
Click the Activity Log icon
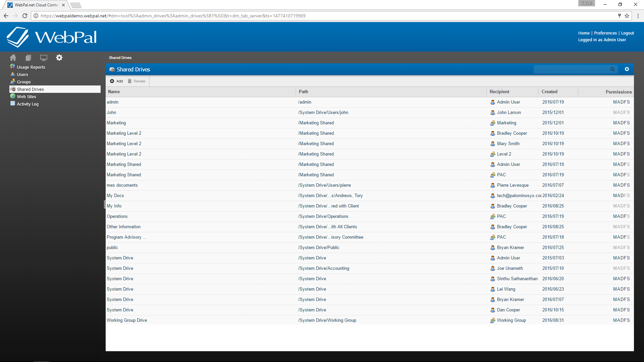pos(13,104)
